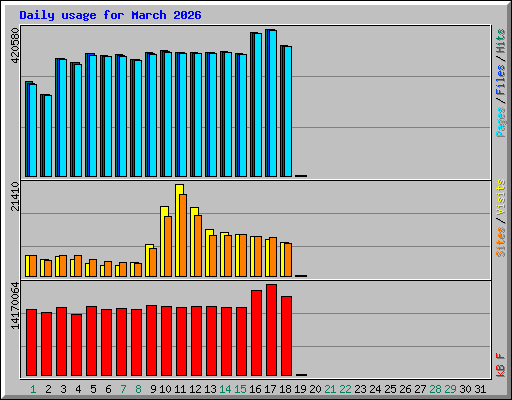
Task: Click the orange Sites bar for day 12
Action: 198,246
